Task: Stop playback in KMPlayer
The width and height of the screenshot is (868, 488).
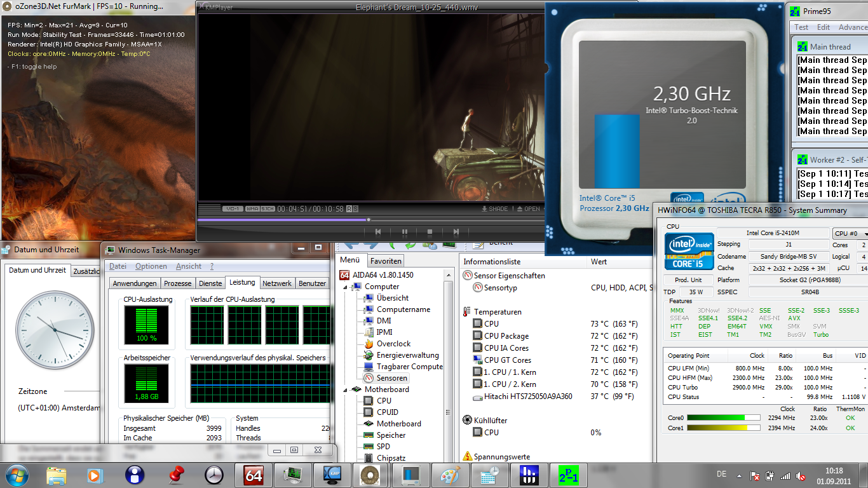Action: [x=430, y=233]
